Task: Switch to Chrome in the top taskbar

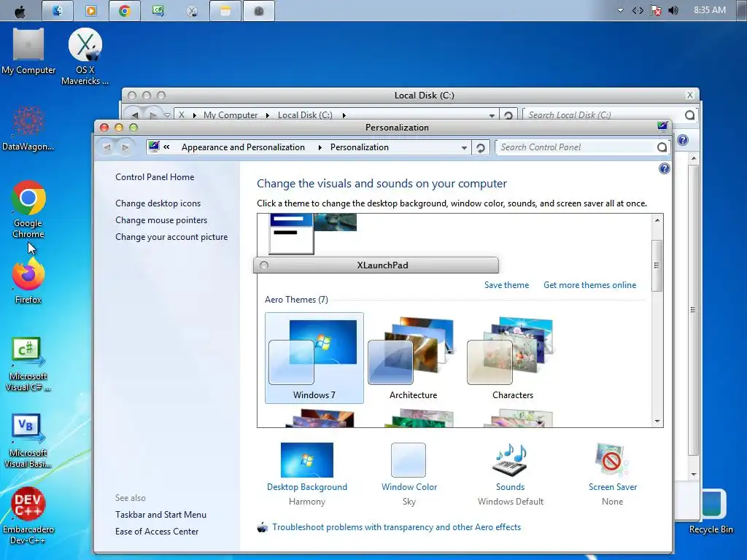Action: [125, 10]
